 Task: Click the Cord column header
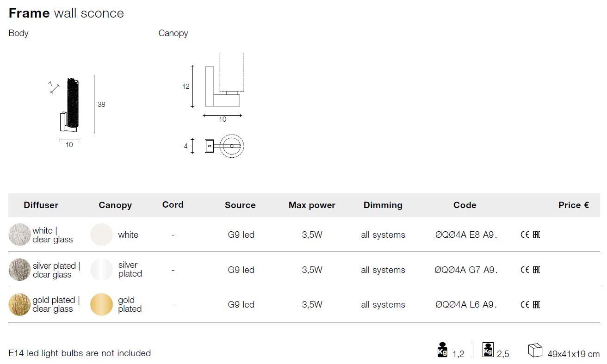pos(173,204)
